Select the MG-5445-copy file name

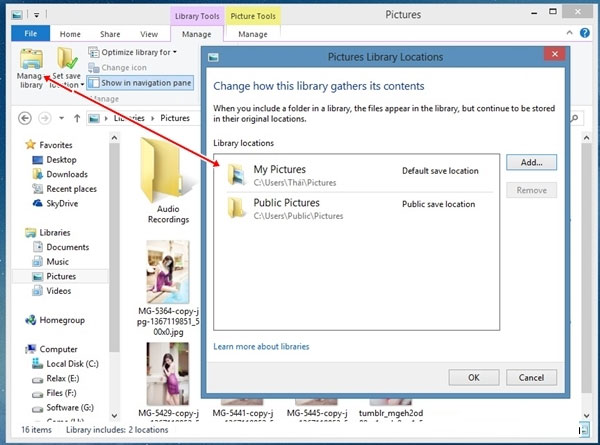click(x=317, y=413)
